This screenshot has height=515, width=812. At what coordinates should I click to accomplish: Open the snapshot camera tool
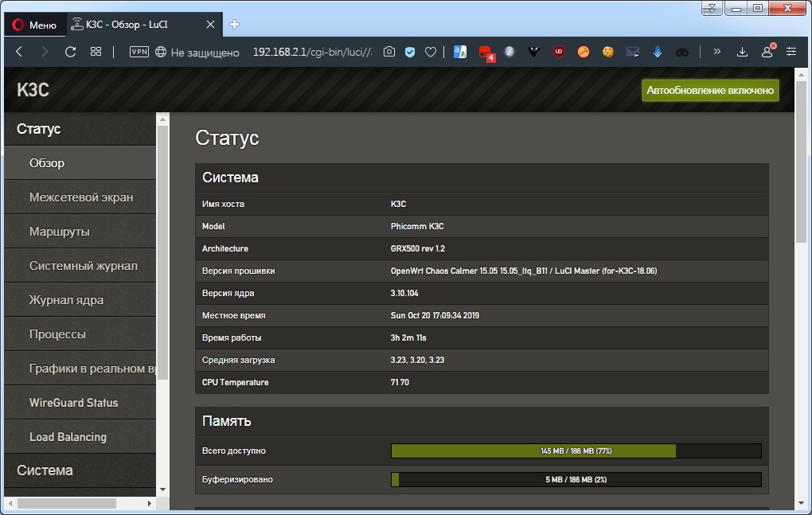(388, 51)
